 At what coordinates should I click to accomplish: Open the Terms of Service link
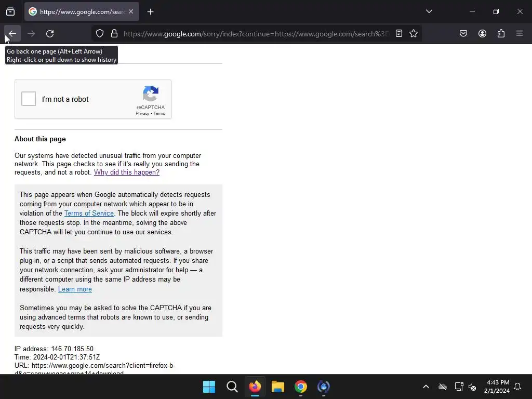click(89, 214)
